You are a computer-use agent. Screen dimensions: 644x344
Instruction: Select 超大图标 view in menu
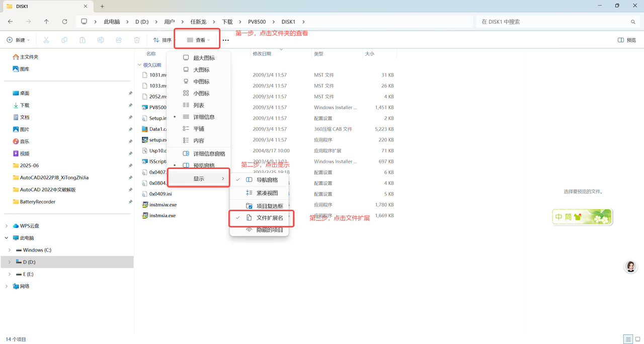point(204,58)
